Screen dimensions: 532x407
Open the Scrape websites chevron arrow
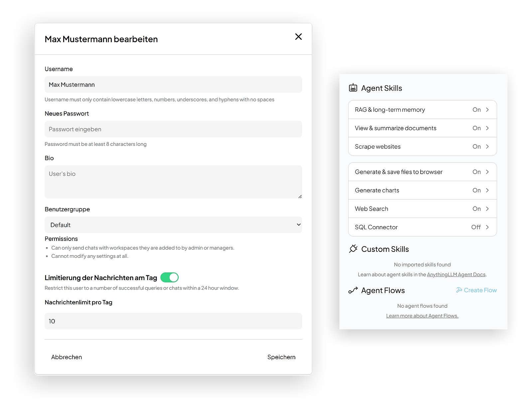pos(487,147)
